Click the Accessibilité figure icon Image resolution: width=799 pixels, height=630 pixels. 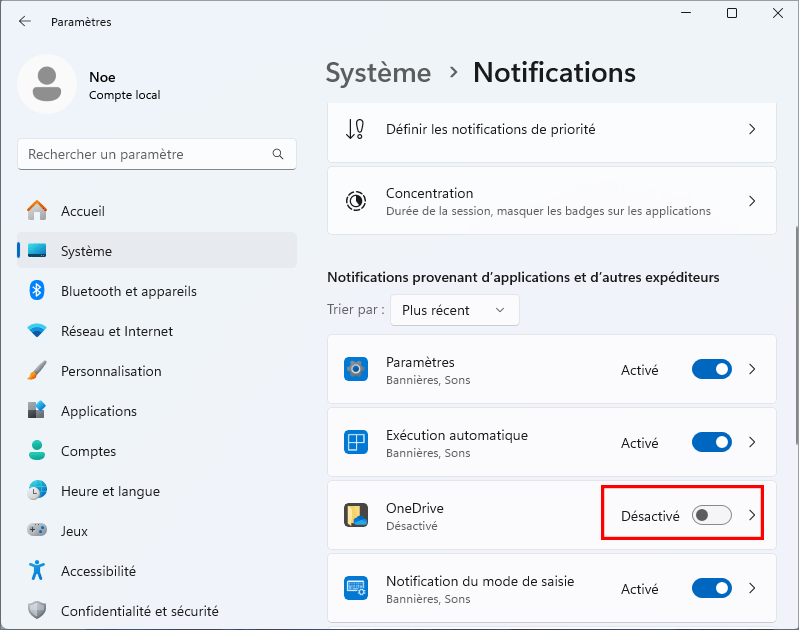37,570
